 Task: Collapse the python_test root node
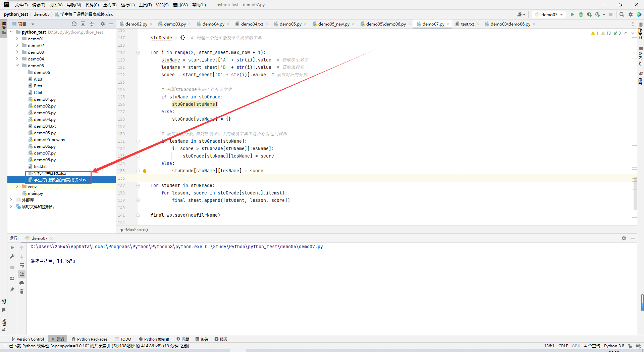11,32
